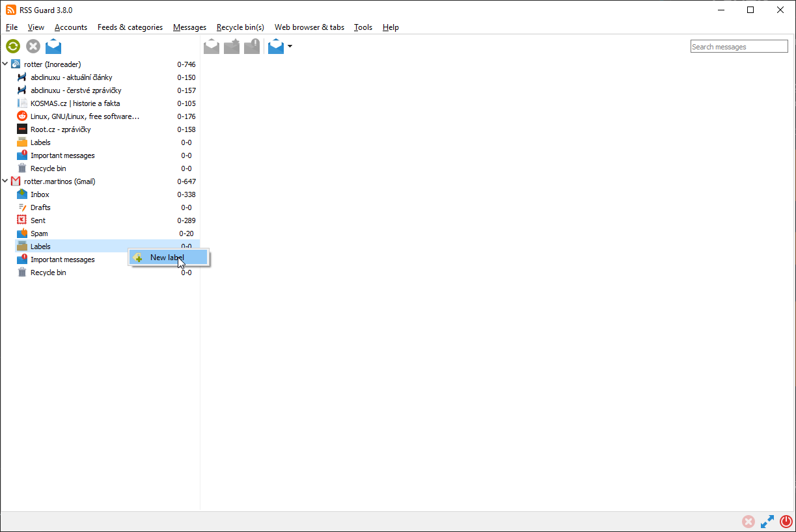
Task: Click in the Search messages field
Action: click(x=739, y=47)
